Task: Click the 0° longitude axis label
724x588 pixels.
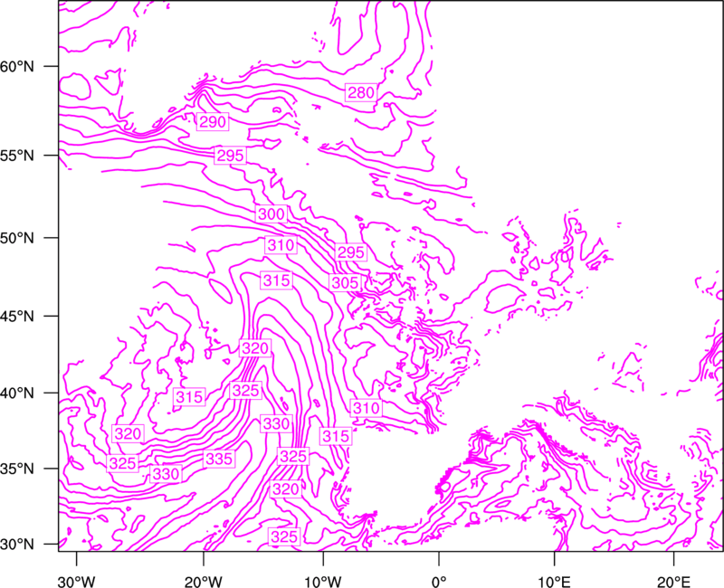Action: [439, 582]
